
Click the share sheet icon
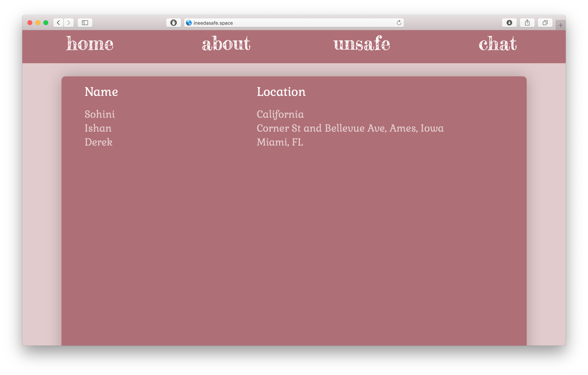pyautogui.click(x=527, y=23)
